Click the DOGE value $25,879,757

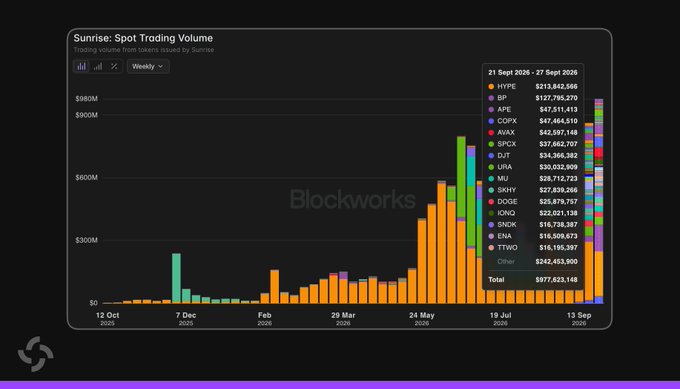pos(558,202)
